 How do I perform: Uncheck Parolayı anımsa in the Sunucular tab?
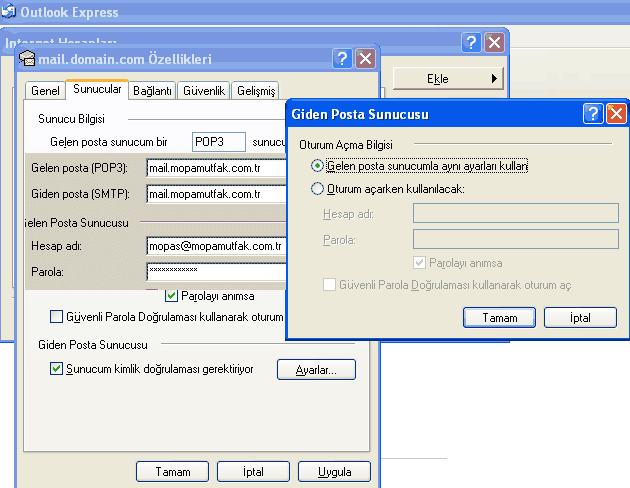coord(172,296)
